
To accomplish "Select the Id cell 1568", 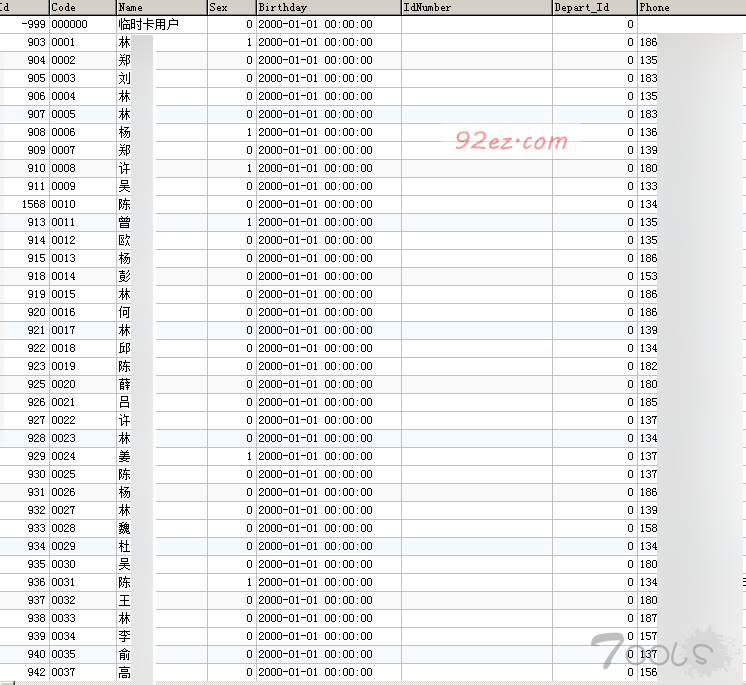I will click(x=24, y=205).
